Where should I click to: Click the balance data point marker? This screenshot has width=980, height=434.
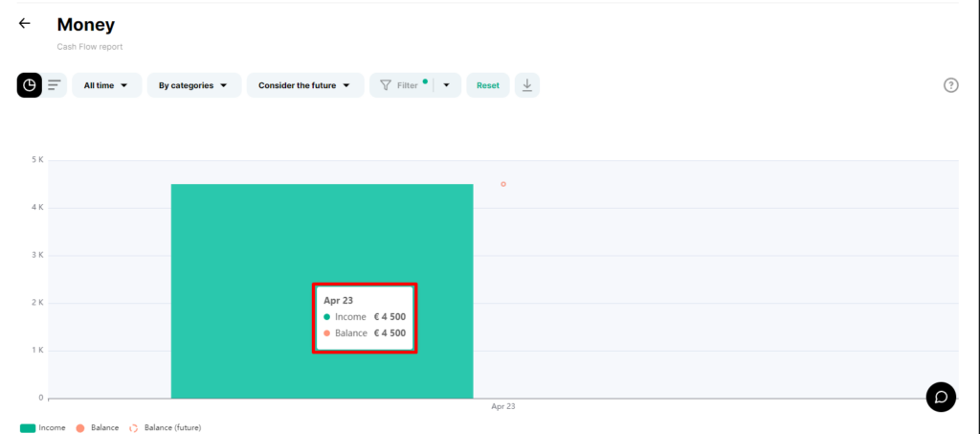pos(503,184)
